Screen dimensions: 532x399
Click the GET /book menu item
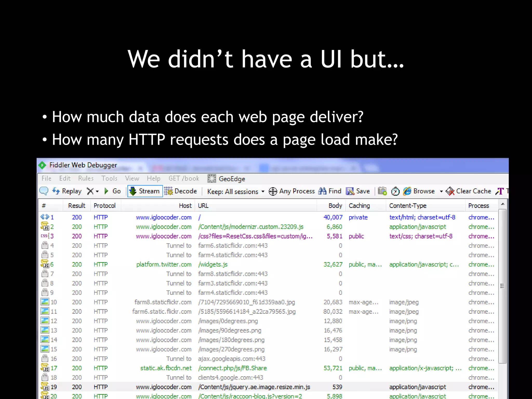[x=184, y=178]
